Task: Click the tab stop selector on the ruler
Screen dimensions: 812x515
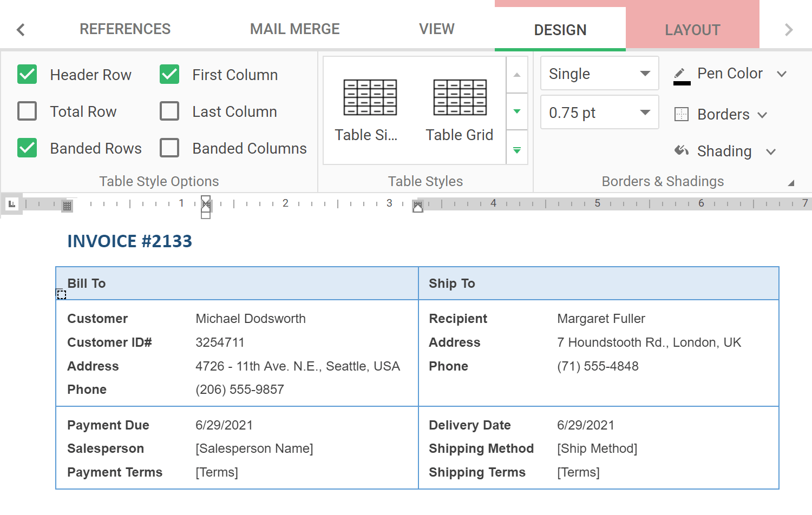Action: [x=11, y=203]
